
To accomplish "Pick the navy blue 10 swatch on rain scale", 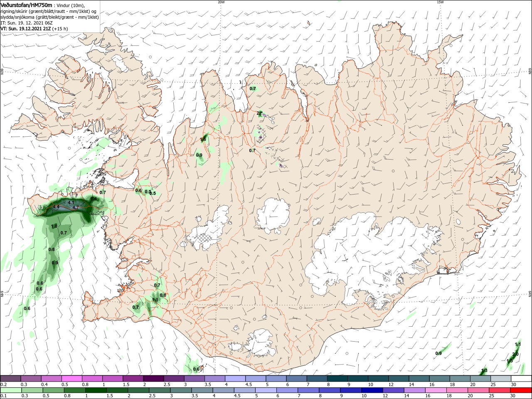I will pyautogui.click(x=372, y=390).
